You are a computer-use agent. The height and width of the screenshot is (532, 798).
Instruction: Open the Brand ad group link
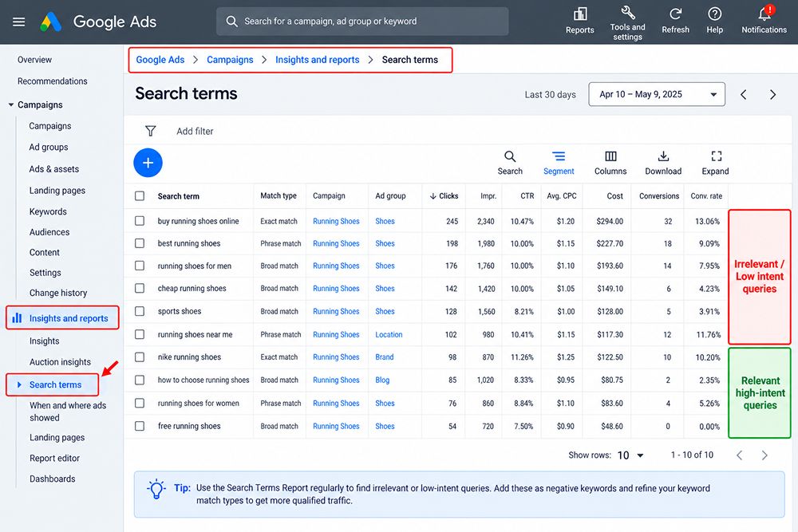pyautogui.click(x=385, y=357)
